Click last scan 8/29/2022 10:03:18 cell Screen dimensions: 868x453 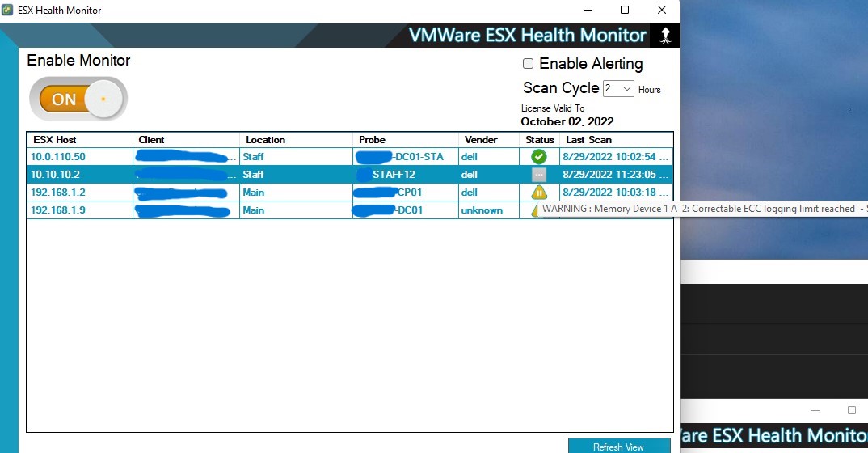(616, 193)
